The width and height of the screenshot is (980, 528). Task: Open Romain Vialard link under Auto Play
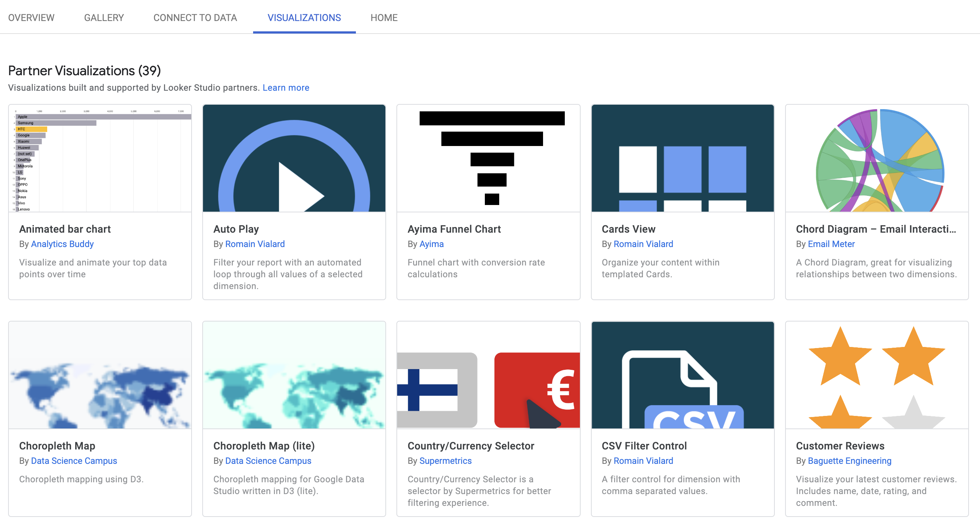pos(255,244)
